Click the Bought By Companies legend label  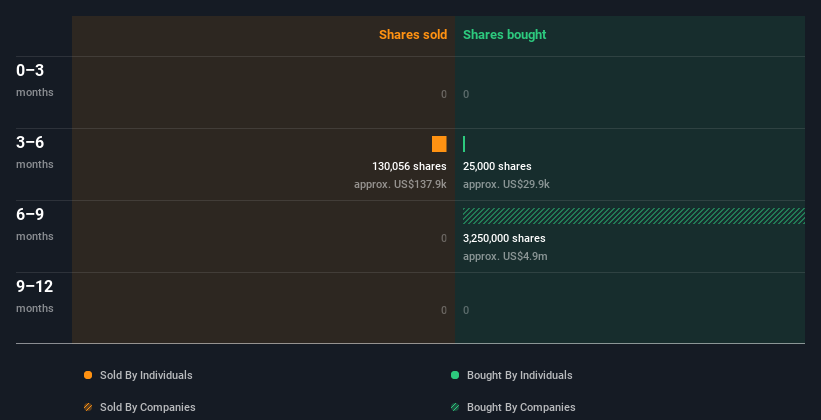coord(521,407)
